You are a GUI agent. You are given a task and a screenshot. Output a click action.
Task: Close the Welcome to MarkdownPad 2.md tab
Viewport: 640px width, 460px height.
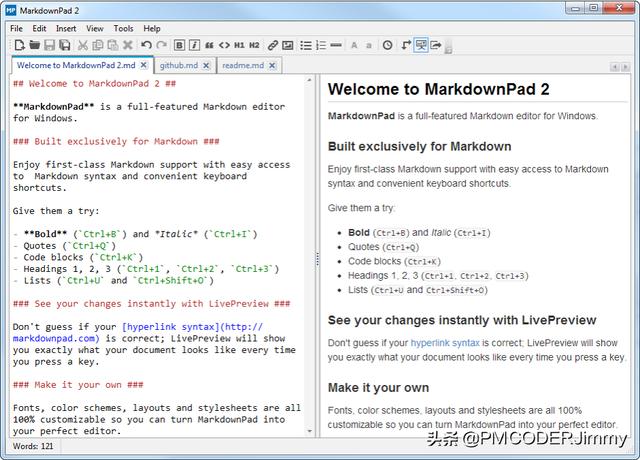(144, 65)
